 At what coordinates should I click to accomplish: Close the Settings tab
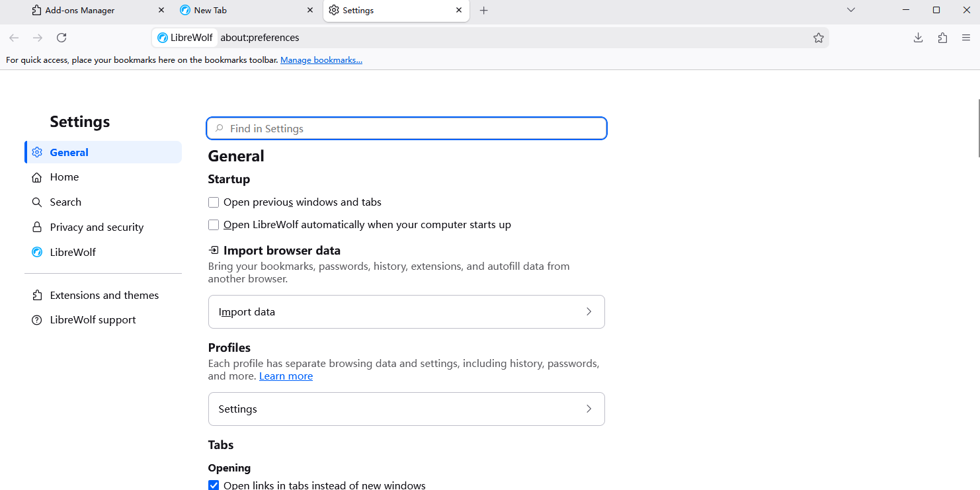(x=459, y=11)
